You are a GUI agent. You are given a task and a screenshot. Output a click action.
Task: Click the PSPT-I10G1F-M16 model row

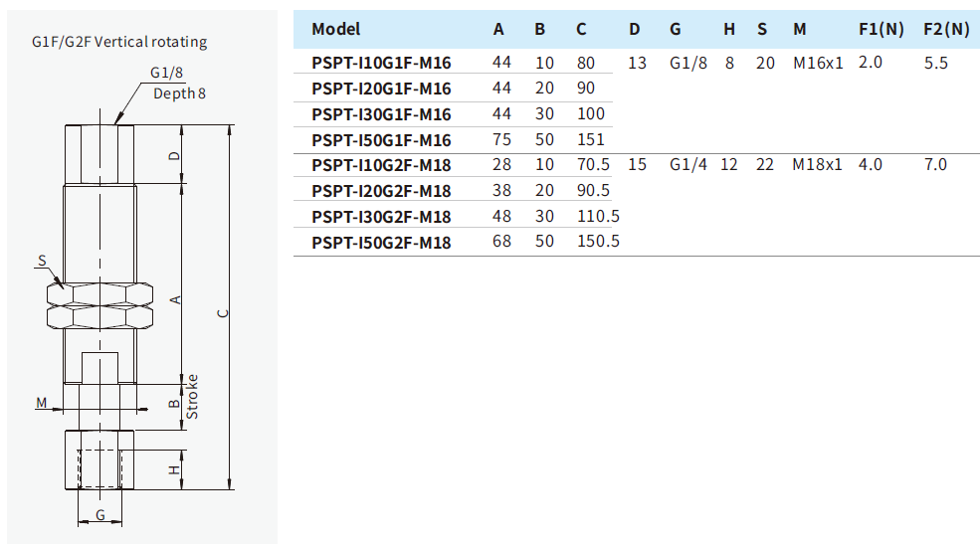click(x=381, y=63)
